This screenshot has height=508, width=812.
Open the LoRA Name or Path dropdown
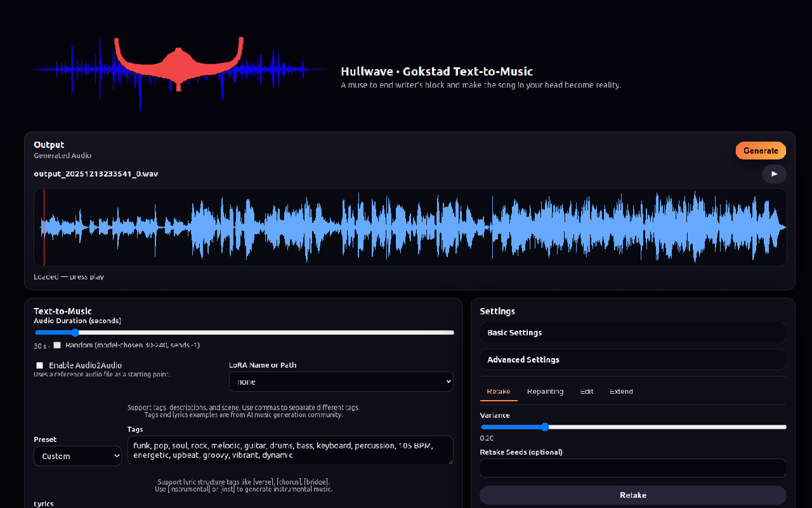(x=341, y=381)
